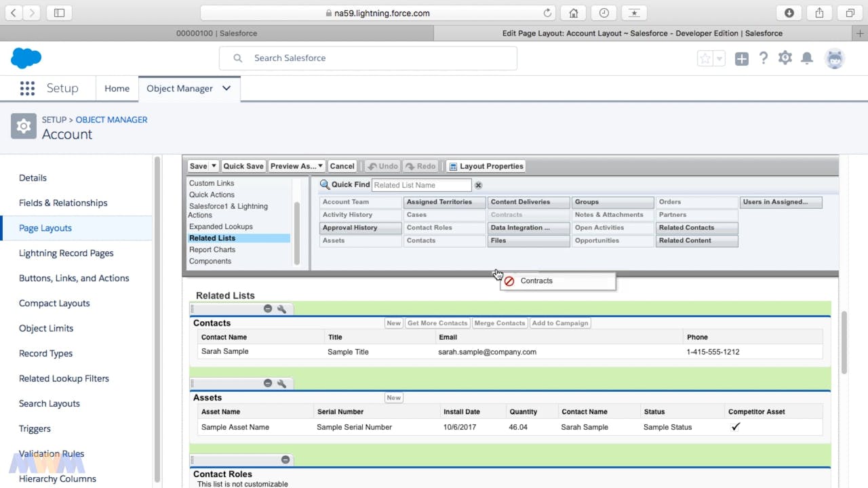The width and height of the screenshot is (868, 488).
Task: Click the favorites star icon
Action: click(705, 58)
